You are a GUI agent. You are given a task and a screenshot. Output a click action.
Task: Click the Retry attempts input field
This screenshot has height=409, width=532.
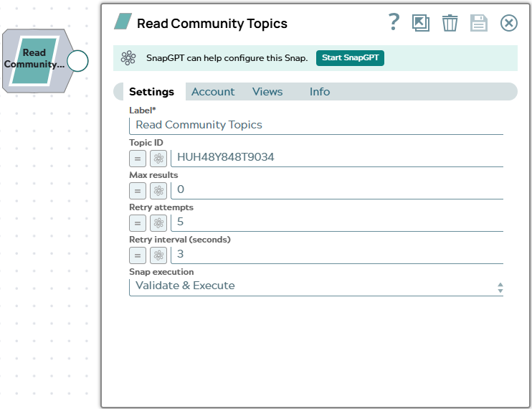coord(337,222)
